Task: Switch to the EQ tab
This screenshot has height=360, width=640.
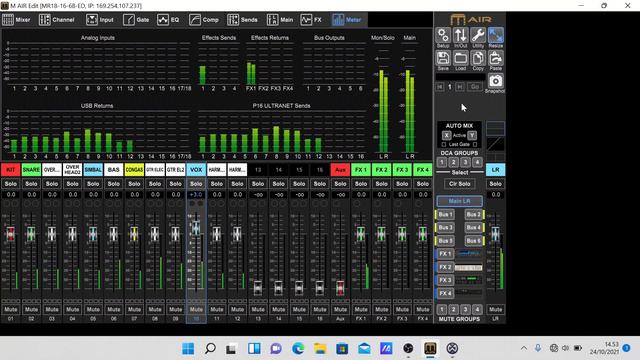Action: point(168,20)
